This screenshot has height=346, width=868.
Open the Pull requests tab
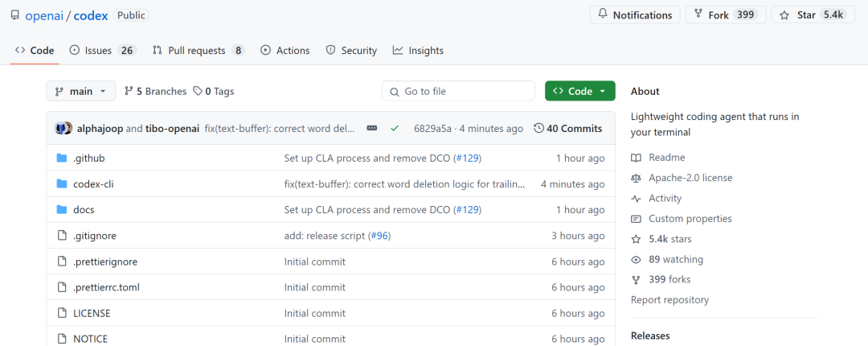click(x=197, y=51)
